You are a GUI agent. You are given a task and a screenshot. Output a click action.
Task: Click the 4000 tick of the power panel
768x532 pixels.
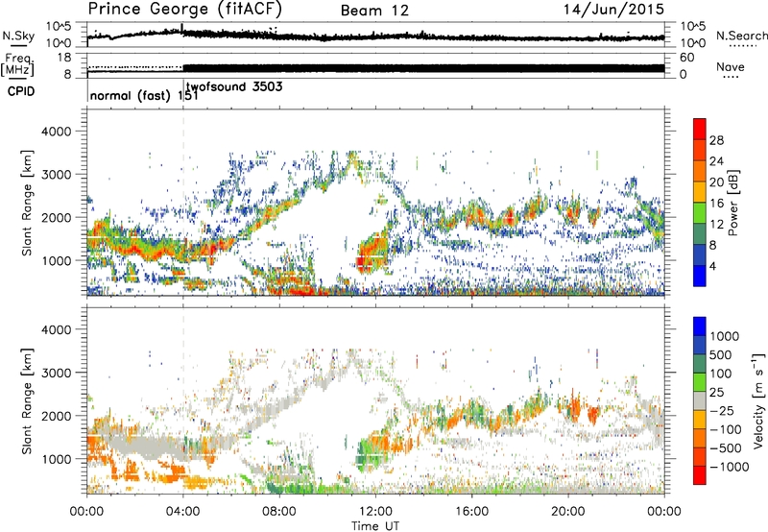56,132
